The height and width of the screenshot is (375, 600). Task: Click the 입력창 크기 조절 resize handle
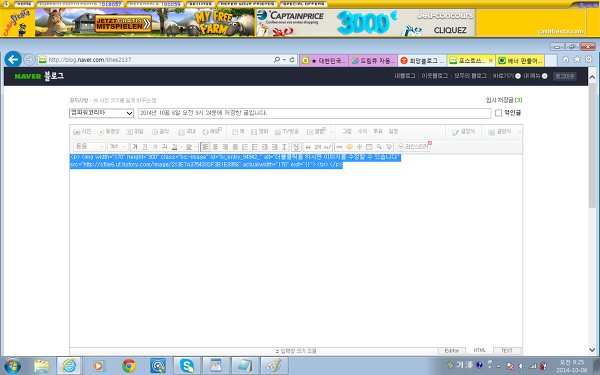[296, 351]
